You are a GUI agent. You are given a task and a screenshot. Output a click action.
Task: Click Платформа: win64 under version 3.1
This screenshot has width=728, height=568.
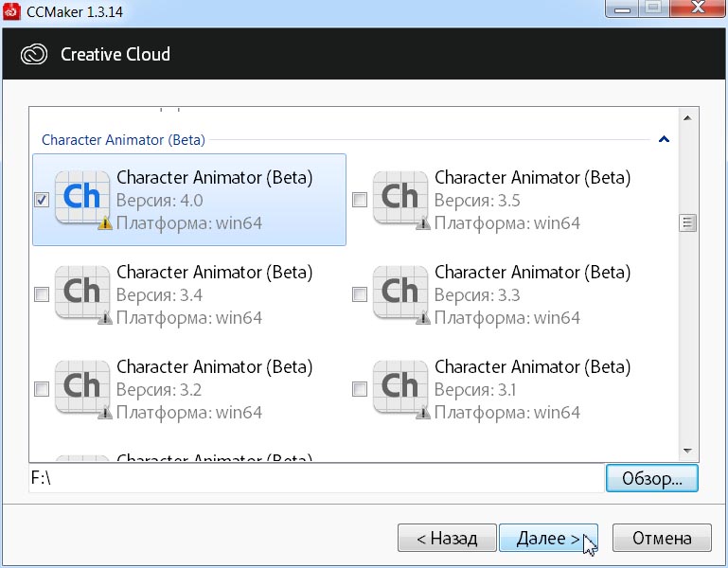pyautogui.click(x=507, y=413)
